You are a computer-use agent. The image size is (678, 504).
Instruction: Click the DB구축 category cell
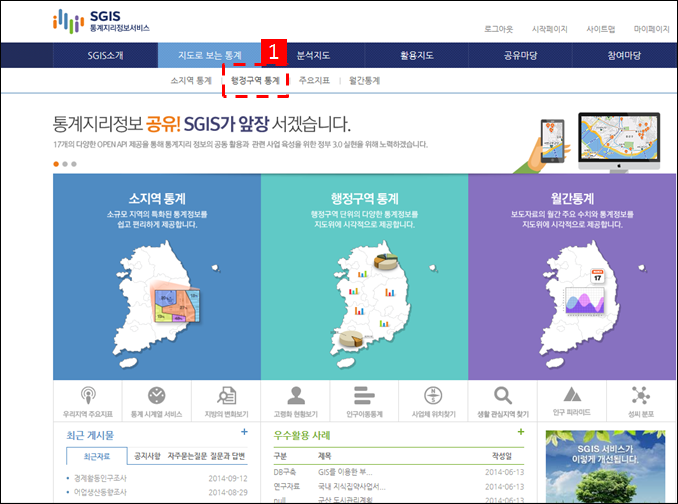click(x=285, y=472)
